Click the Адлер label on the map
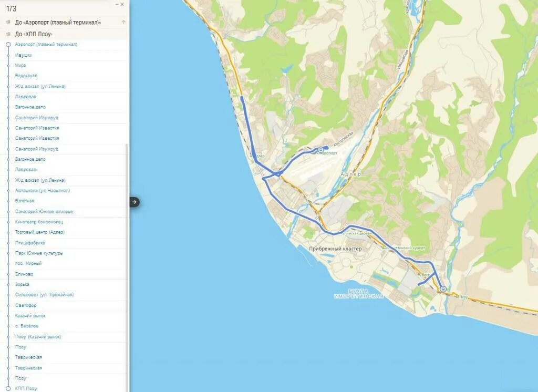This screenshot has height=392, width=538. pos(350,174)
